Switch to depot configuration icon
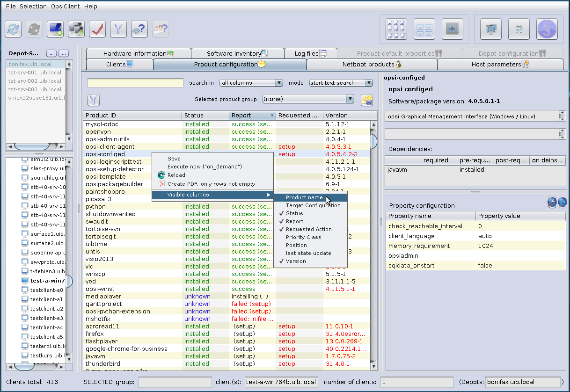Viewport: 570px width, 392px height. (424, 29)
